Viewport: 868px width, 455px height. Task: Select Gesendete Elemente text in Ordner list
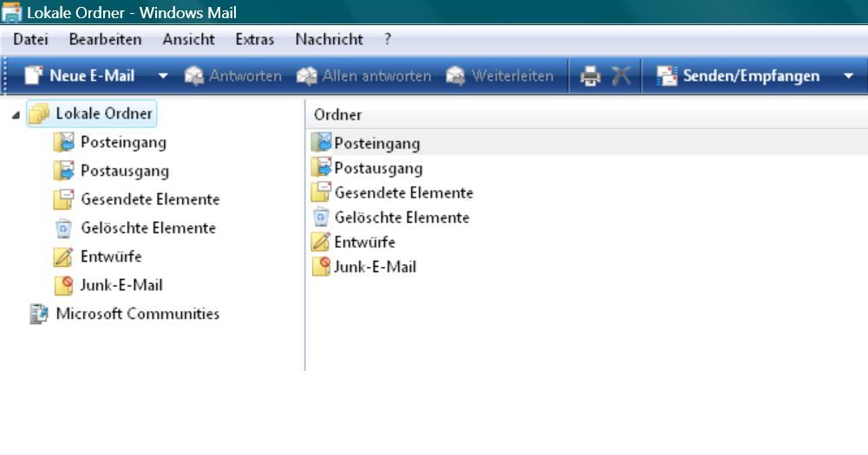click(x=404, y=192)
